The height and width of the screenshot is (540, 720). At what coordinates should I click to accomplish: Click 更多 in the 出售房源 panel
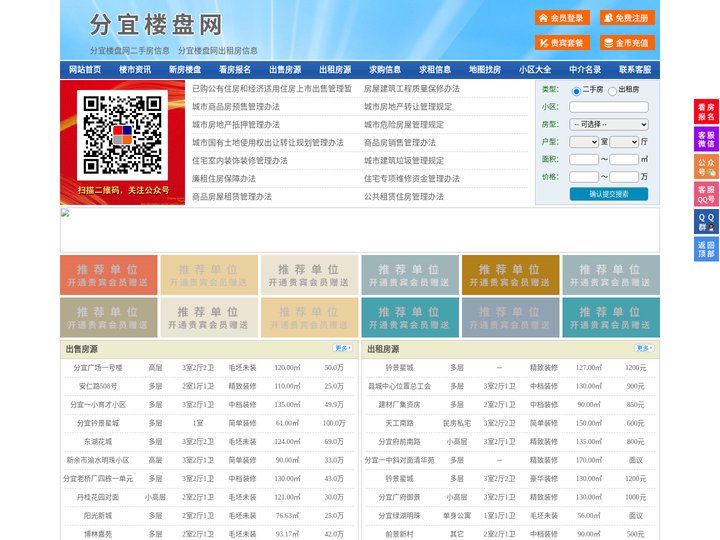[343, 349]
